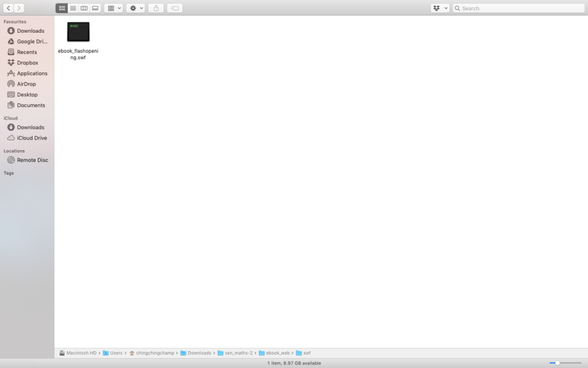Open the group-by arrangement dropdown
Screen dimensions: 588x368
[x=114, y=8]
